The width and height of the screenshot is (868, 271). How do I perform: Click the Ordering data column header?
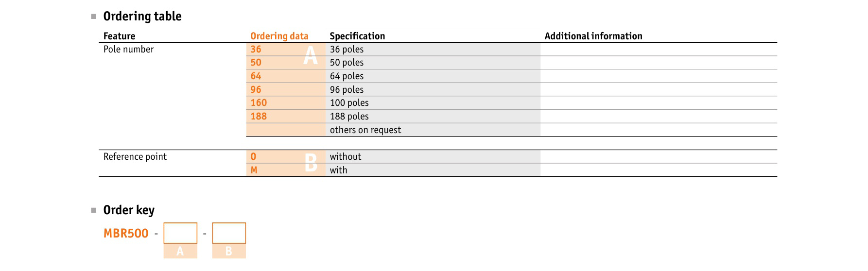(279, 36)
